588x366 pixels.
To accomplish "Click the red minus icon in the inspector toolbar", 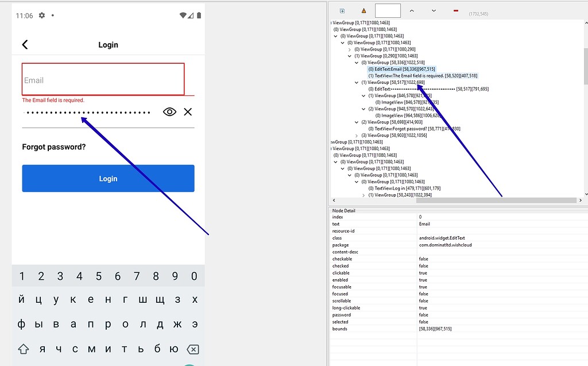I will 455,10.
